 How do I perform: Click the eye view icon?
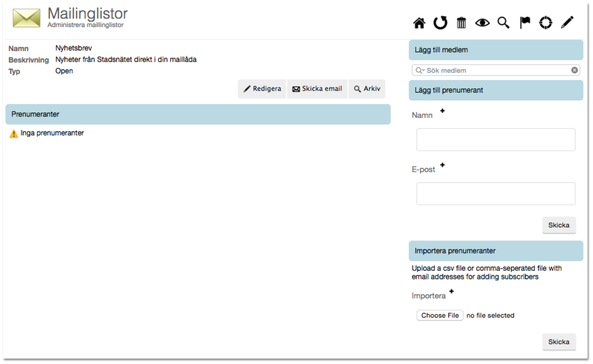tap(483, 23)
